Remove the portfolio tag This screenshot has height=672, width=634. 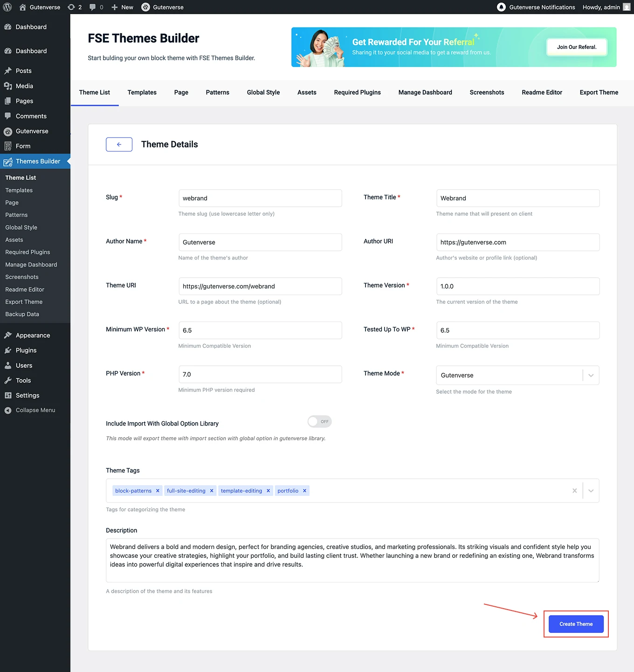click(x=304, y=491)
